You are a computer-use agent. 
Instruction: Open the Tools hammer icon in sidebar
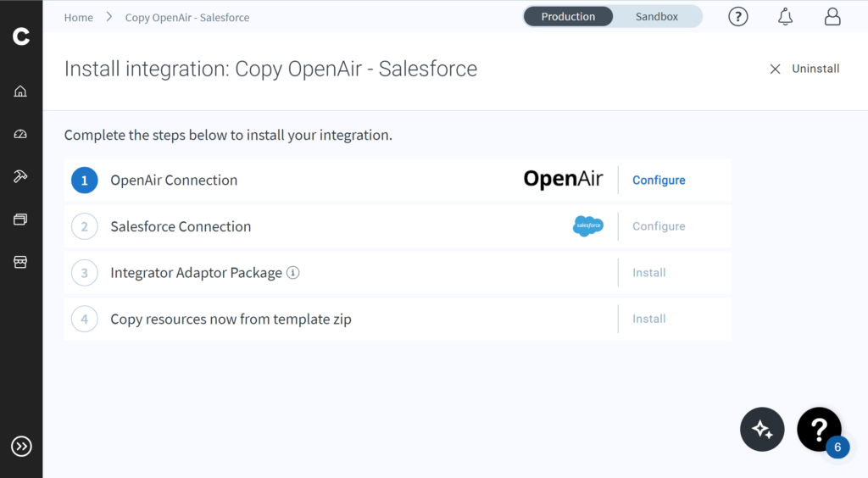(x=20, y=176)
